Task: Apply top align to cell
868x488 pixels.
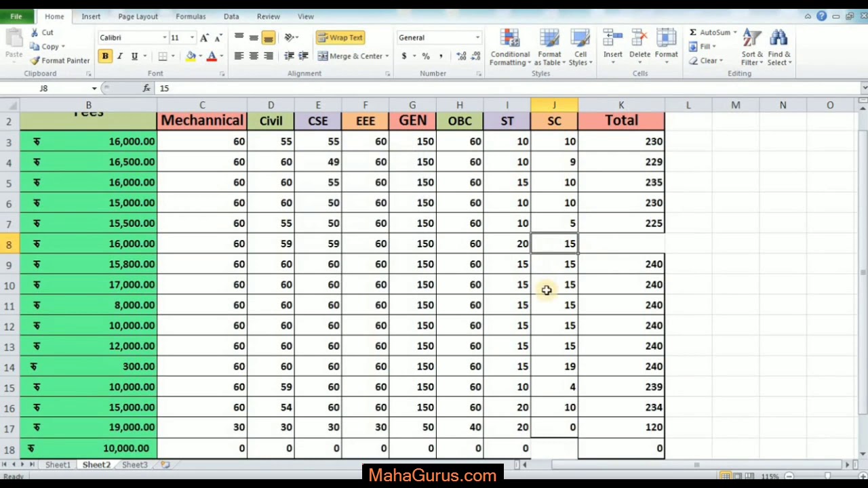Action: tap(239, 38)
